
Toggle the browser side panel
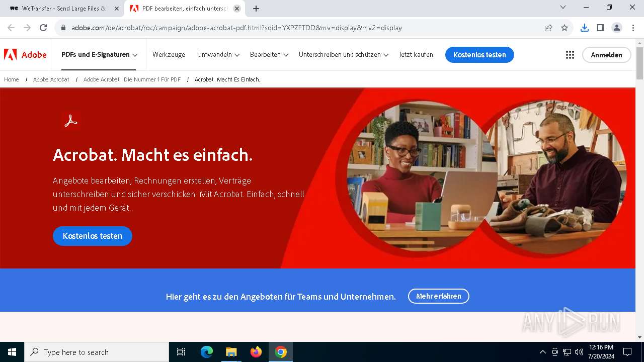click(x=600, y=28)
